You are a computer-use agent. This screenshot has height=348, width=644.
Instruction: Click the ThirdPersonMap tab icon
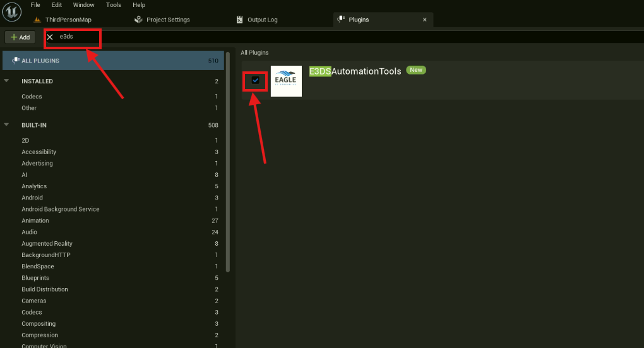click(x=38, y=20)
